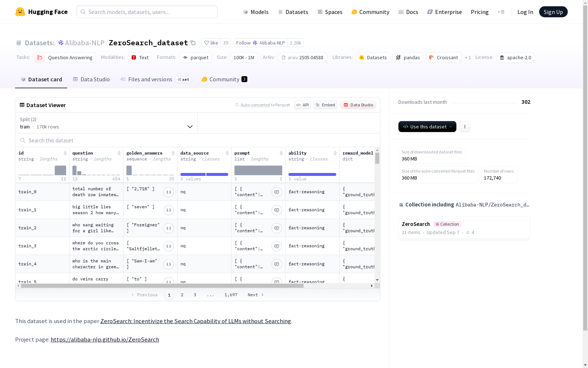Open the Pricing page
The image size is (588, 368).
(x=480, y=12)
